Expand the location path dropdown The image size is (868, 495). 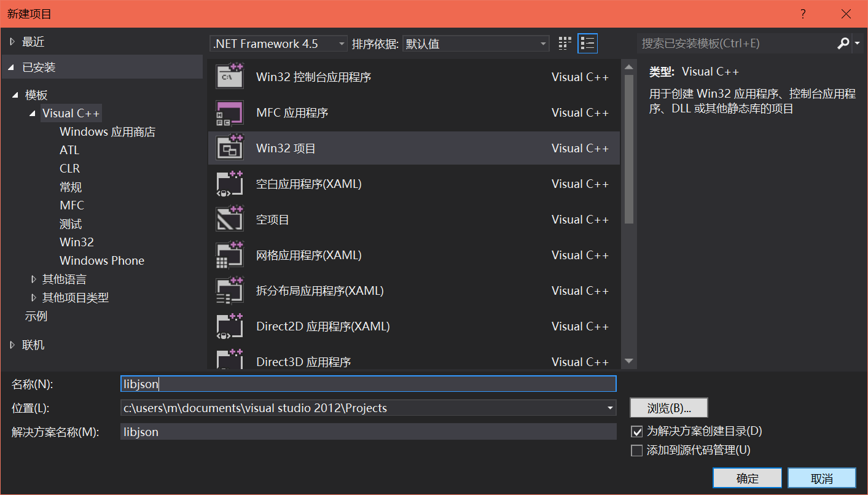coord(609,408)
